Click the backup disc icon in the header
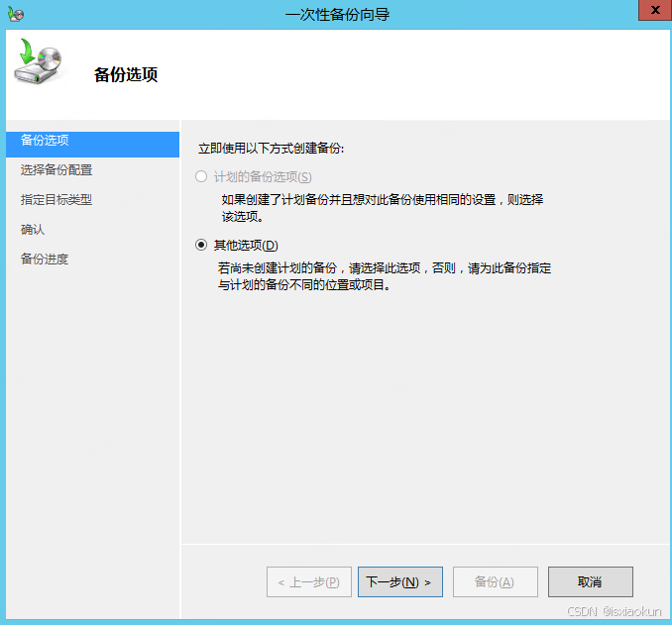Viewport: 672px width, 625px height. pyautogui.click(x=38, y=65)
